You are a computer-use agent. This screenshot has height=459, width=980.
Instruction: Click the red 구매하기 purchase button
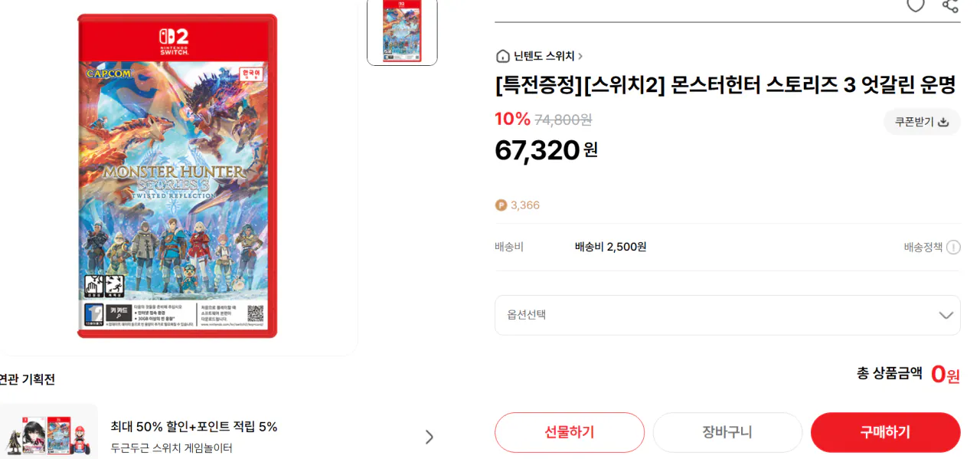(x=885, y=432)
